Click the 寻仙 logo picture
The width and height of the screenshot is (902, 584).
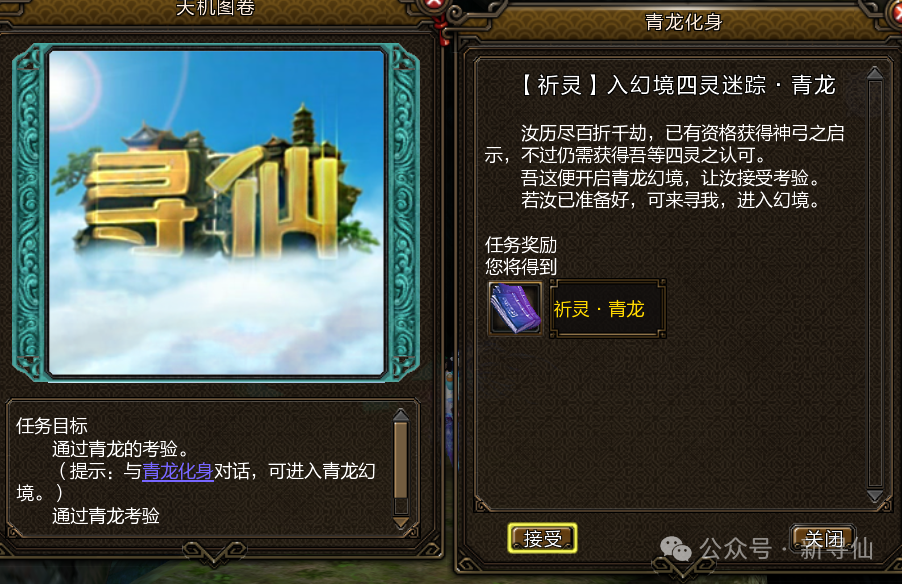tap(216, 212)
